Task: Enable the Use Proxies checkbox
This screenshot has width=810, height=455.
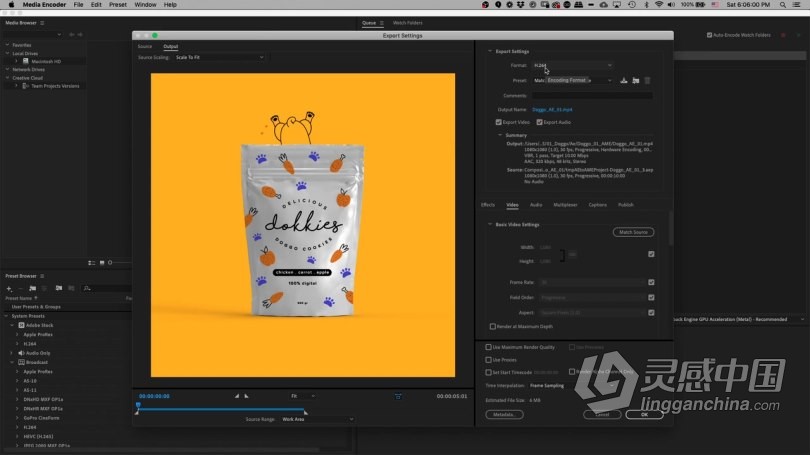Action: [x=488, y=359]
